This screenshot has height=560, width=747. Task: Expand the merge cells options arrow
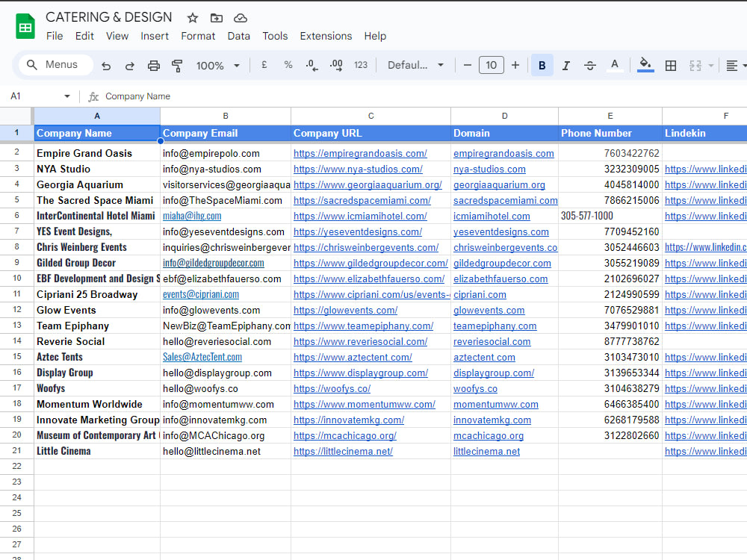click(711, 65)
